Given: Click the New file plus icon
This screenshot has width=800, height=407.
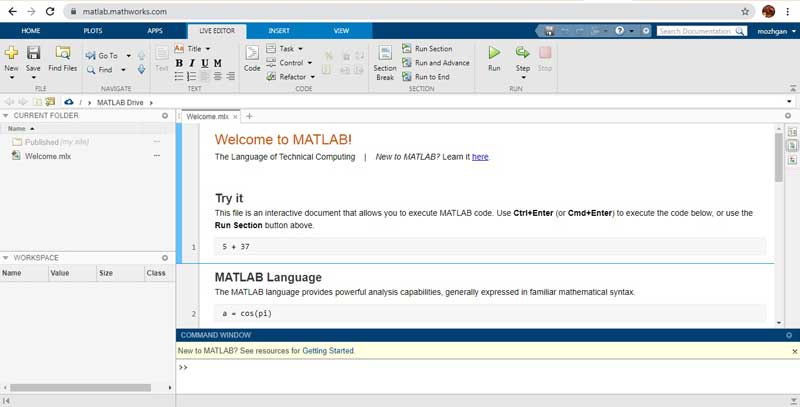Looking at the screenshot, I should click(x=11, y=53).
